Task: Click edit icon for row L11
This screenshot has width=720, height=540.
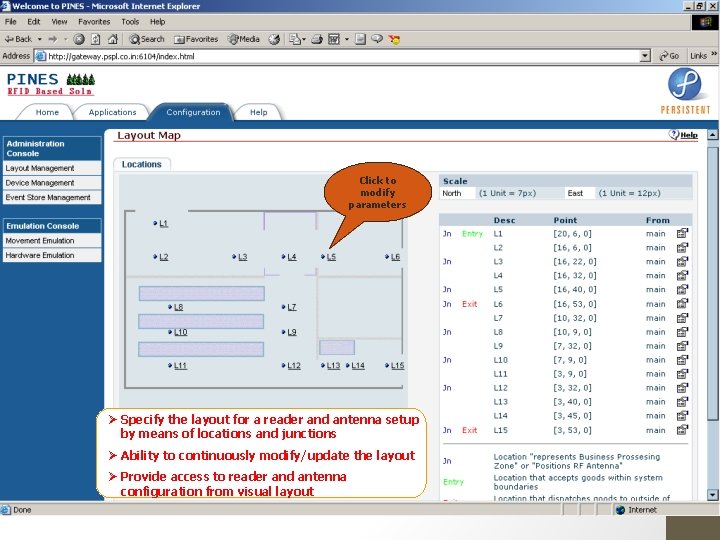Action: [682, 374]
